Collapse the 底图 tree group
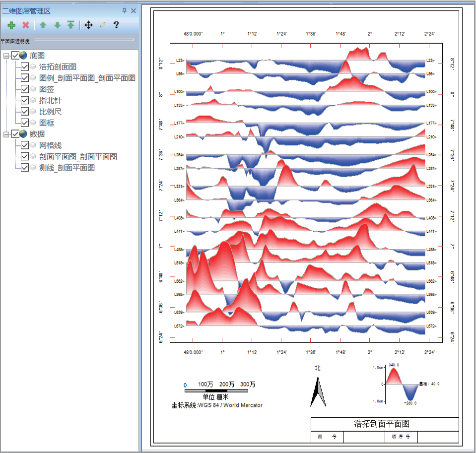Viewport: 476px width, 453px height. (x=6, y=56)
